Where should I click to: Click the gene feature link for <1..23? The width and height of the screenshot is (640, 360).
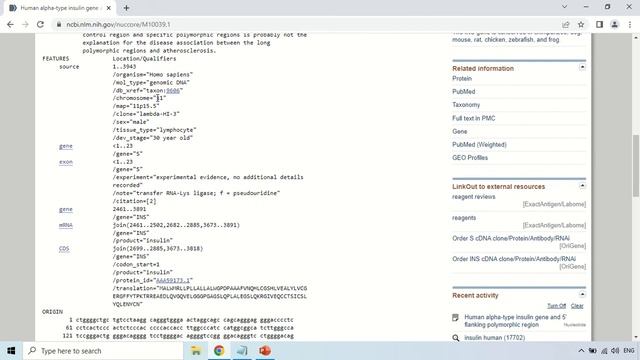66,146
